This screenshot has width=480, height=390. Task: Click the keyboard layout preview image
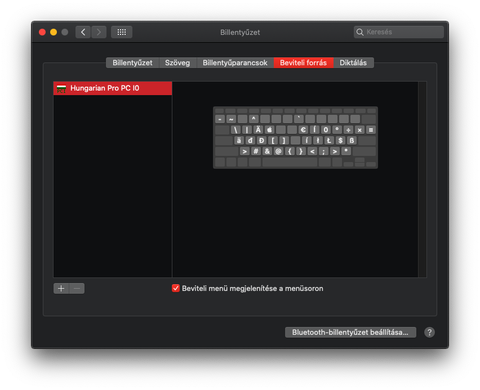(x=295, y=137)
